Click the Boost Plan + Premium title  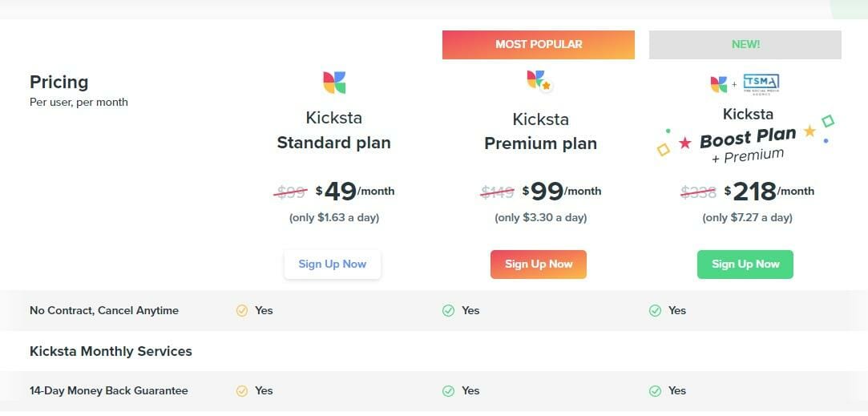click(x=747, y=144)
